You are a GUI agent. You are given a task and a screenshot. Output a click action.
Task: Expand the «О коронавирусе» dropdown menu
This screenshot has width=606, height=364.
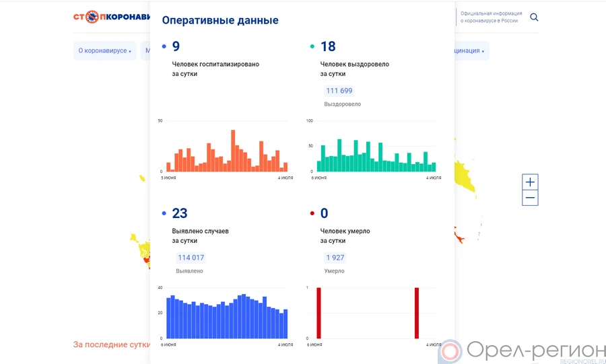pos(104,51)
